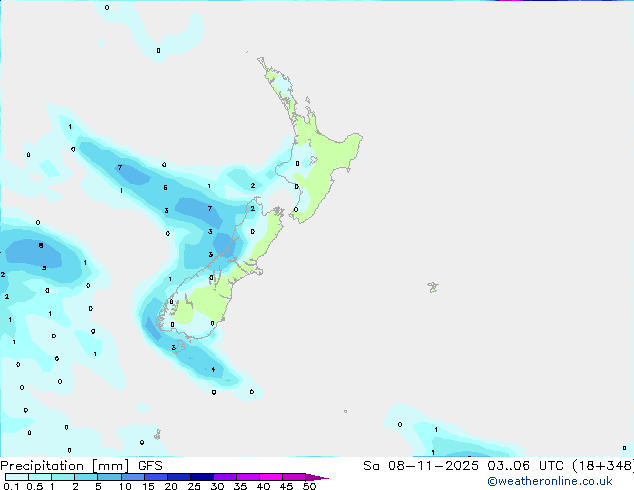Click the '(18+348)' forecast offset text

coord(603,466)
